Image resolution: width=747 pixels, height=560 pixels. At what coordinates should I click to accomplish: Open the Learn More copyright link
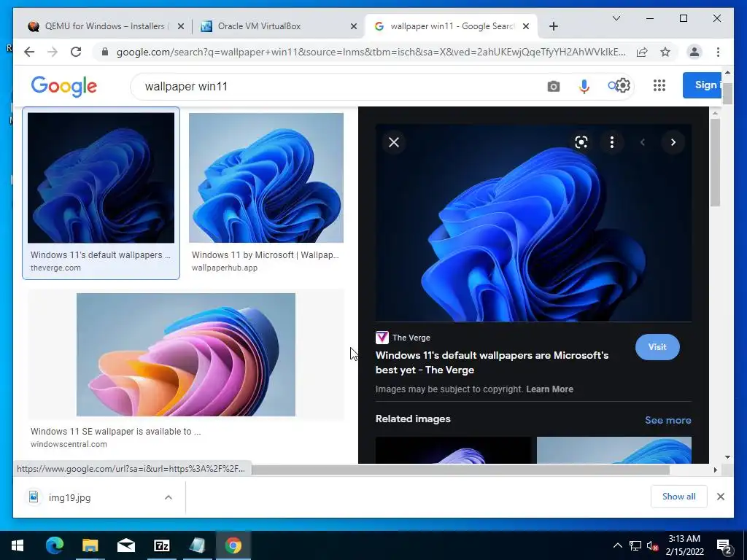tap(549, 389)
